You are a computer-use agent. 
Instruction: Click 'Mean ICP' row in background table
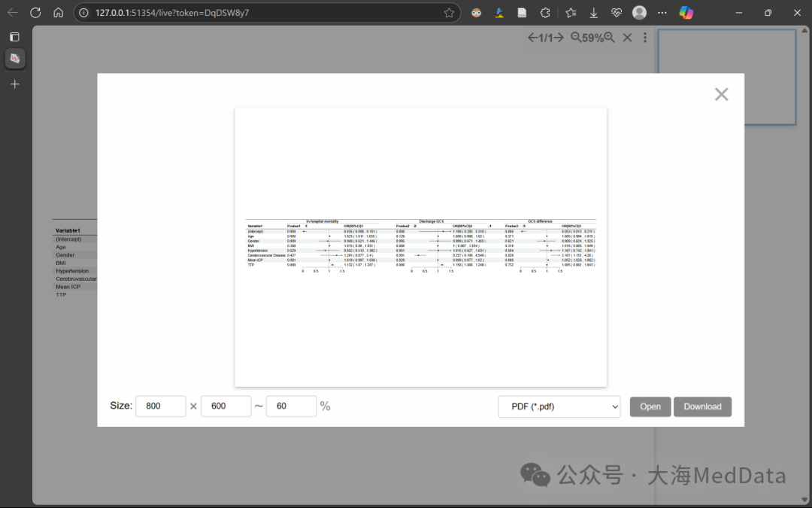[68, 287]
